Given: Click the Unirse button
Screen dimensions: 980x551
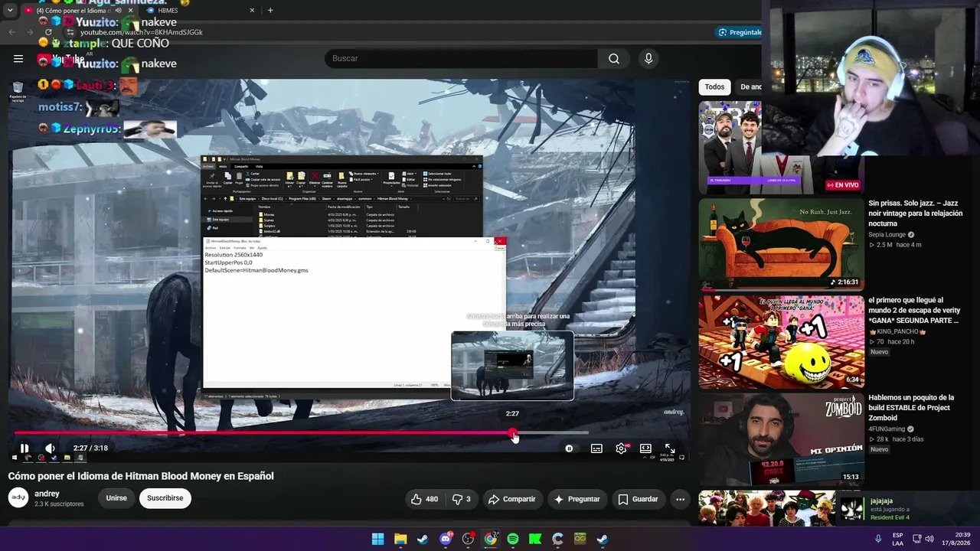Looking at the screenshot, I should [116, 498].
